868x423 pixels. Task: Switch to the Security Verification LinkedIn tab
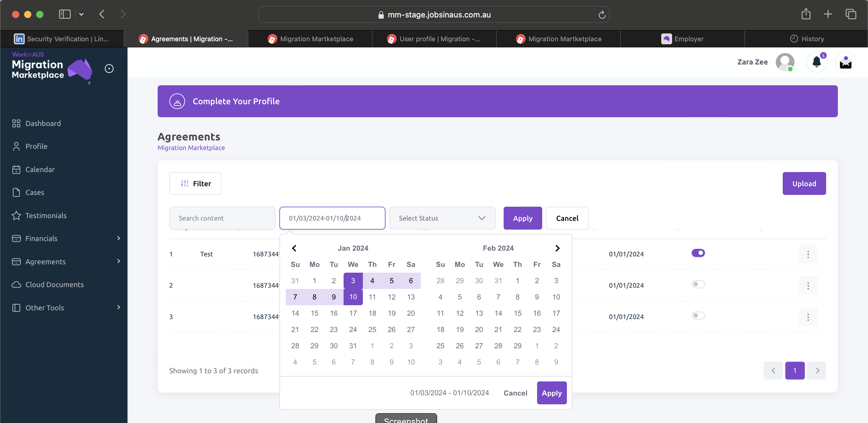(62, 39)
